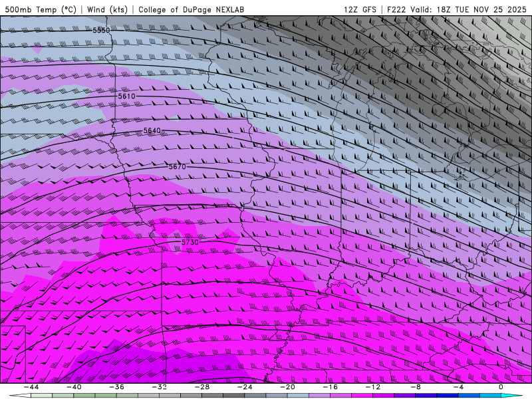This screenshot has width=532, height=399.
Task: Click the -44 color scale label
Action: (x=31, y=387)
